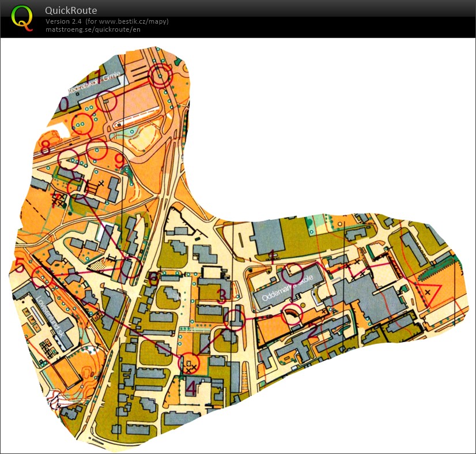The width and height of the screenshot is (476, 454).
Task: Click the control number 9 label
Action: pos(120,160)
